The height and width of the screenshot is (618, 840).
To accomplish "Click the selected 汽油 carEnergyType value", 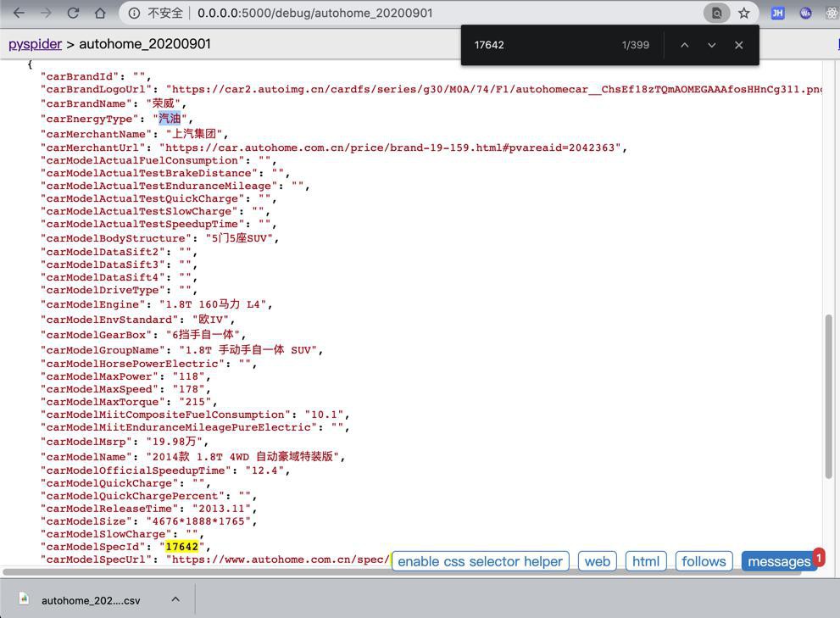I will coord(170,119).
